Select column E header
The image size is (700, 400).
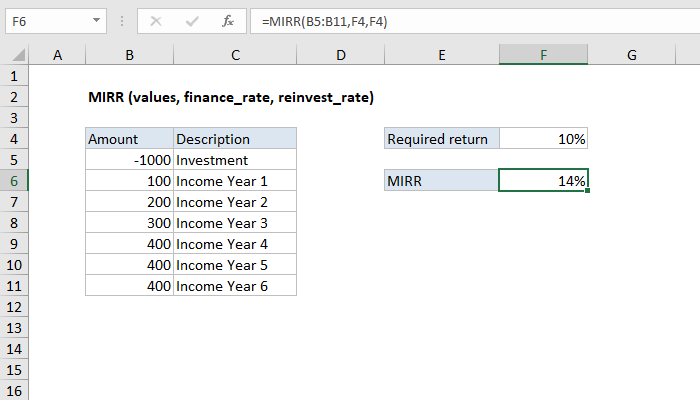tap(442, 55)
